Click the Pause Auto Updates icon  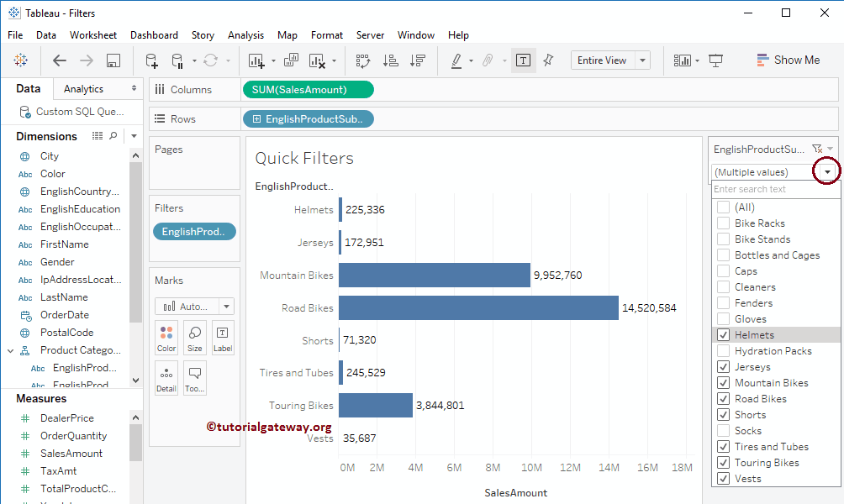(177, 60)
